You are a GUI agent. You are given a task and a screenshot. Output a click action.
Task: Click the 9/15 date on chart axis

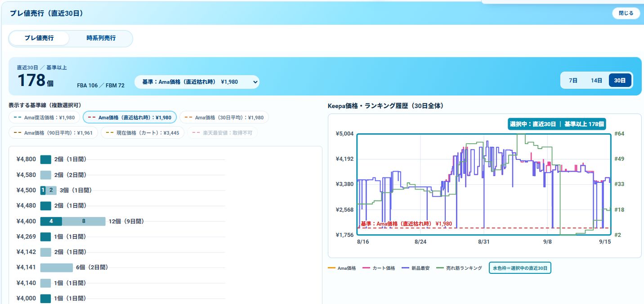605,242
